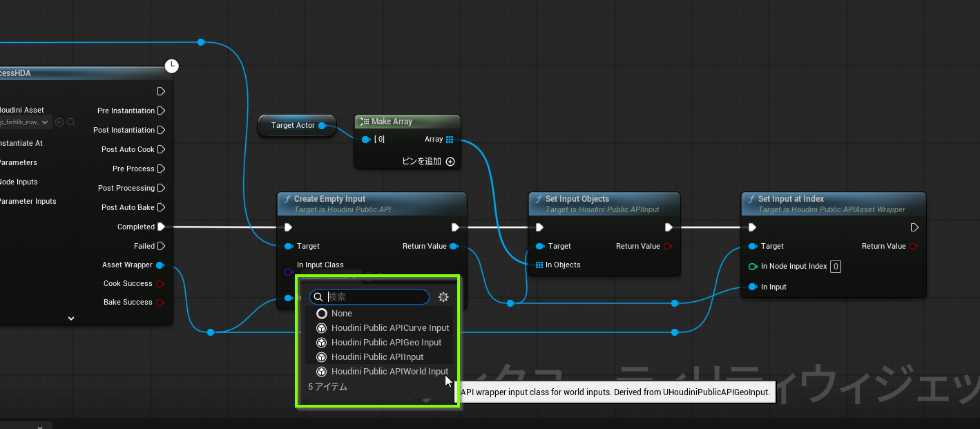Screen dimensions: 980x429
Task: Click the Post Auto Bake exec pin
Action: click(161, 207)
